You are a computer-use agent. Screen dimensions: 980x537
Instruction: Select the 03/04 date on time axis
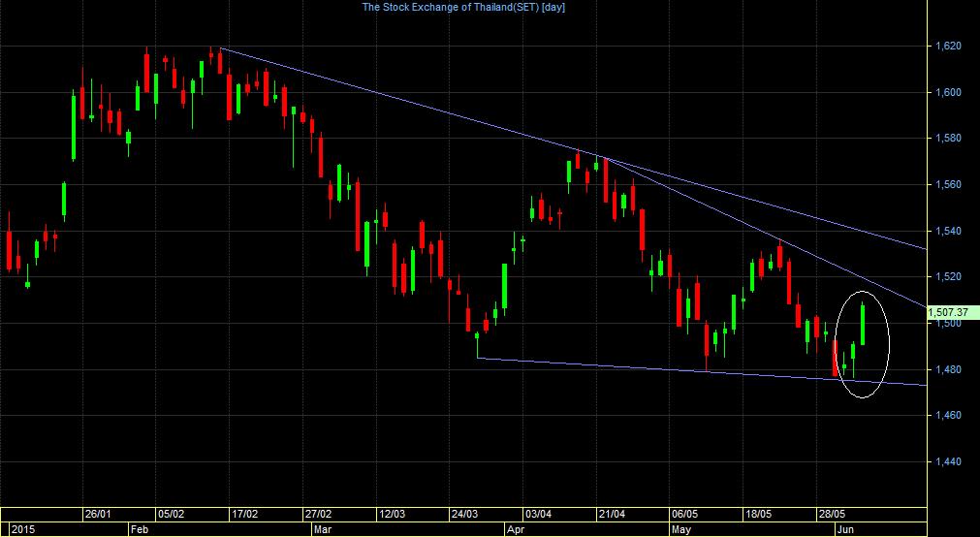coord(538,514)
